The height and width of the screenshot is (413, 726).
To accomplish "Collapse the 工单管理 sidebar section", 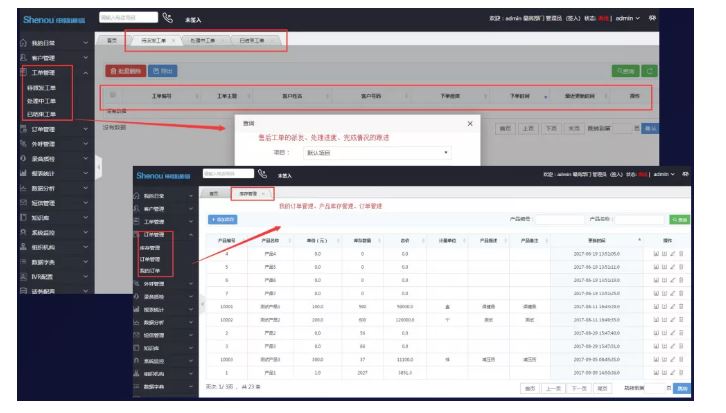I will tap(85, 73).
